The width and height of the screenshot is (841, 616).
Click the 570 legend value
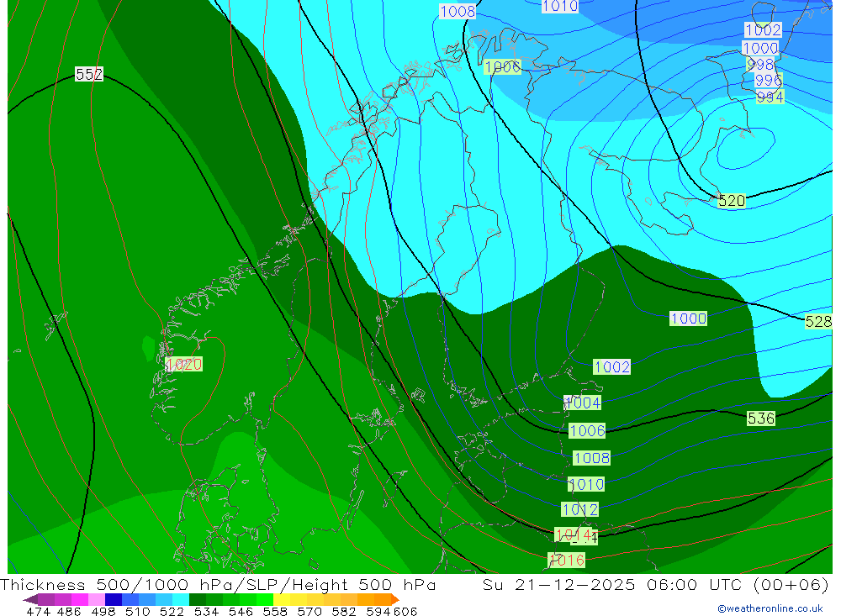309,611
